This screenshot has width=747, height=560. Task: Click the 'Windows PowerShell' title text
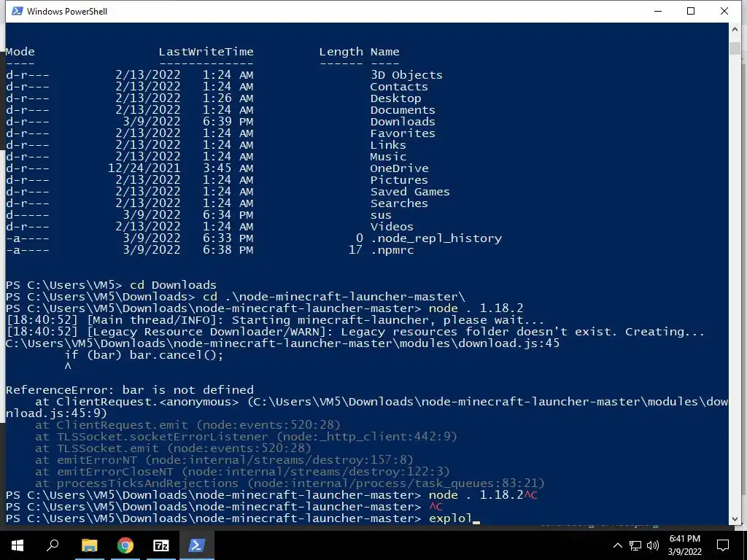pos(66,12)
